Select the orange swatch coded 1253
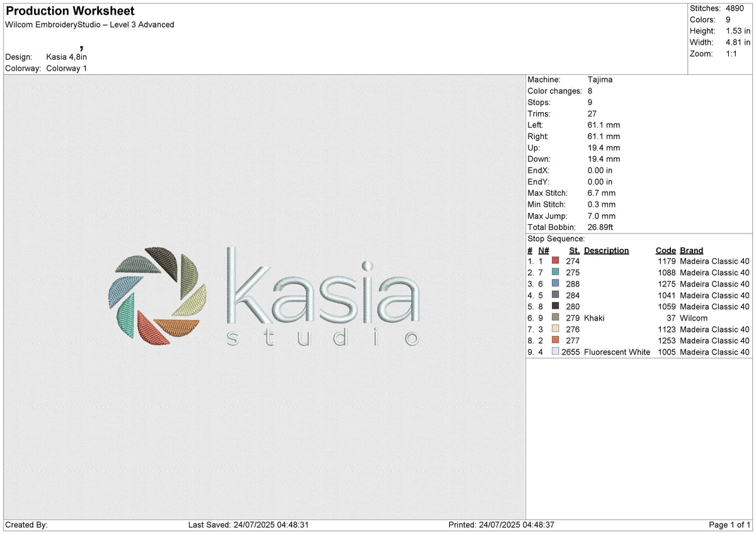This screenshot has height=534, width=756. click(x=555, y=340)
